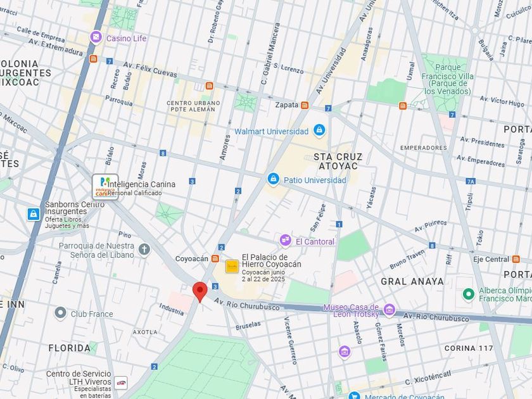
Task: Click the Av. Víctor Hugo street label
Action: pos(502,101)
